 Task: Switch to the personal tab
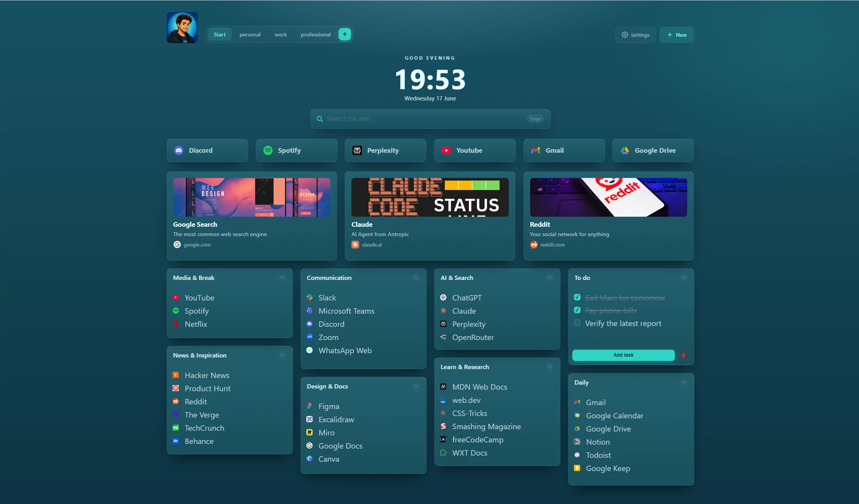250,34
